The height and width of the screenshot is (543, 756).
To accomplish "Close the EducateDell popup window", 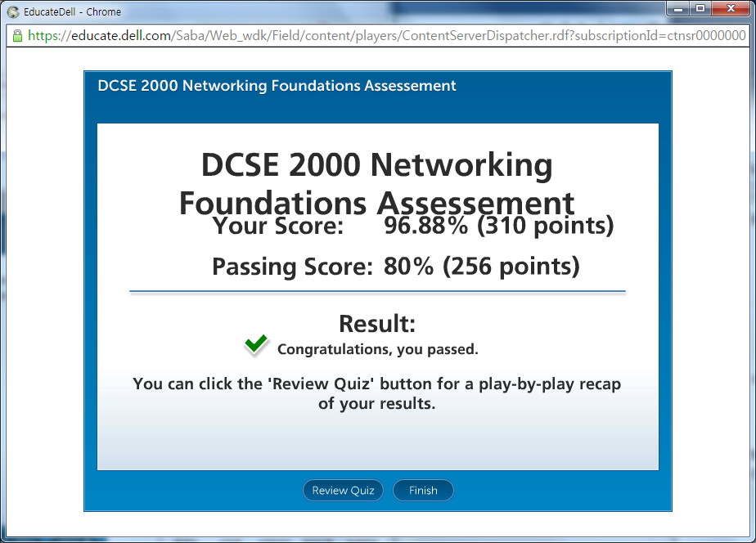I will pos(729,9).
